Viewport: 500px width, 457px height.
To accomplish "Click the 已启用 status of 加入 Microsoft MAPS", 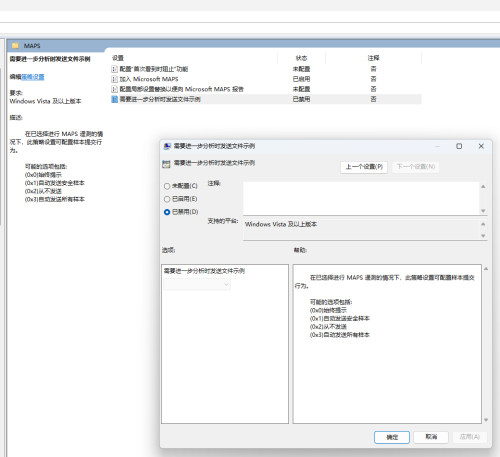I will (x=301, y=79).
